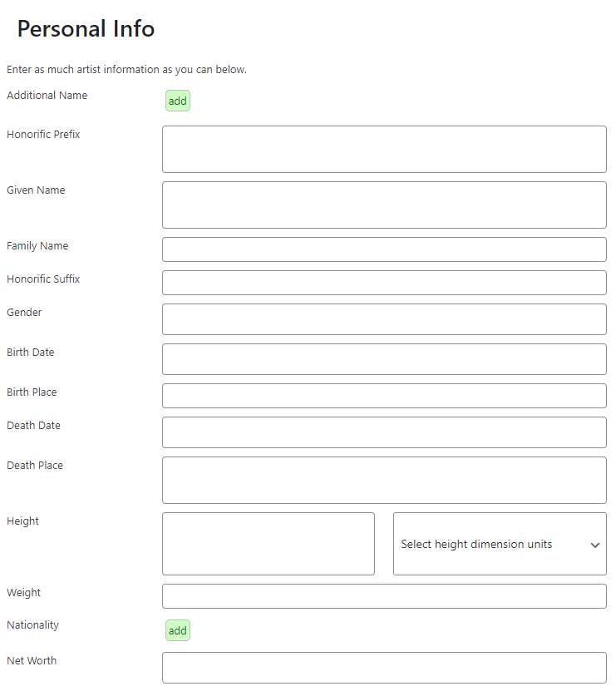Focus the Death Date input
Screen dimensions: 616x691
(384, 432)
